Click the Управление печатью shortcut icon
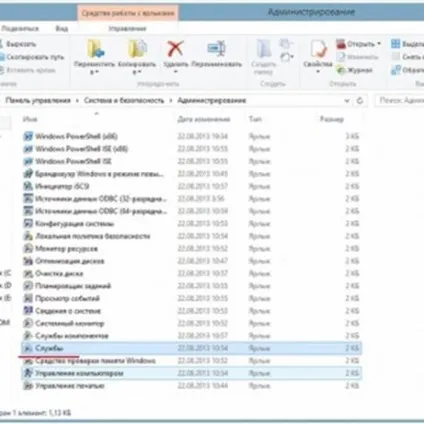The image size is (424, 424). point(28,386)
